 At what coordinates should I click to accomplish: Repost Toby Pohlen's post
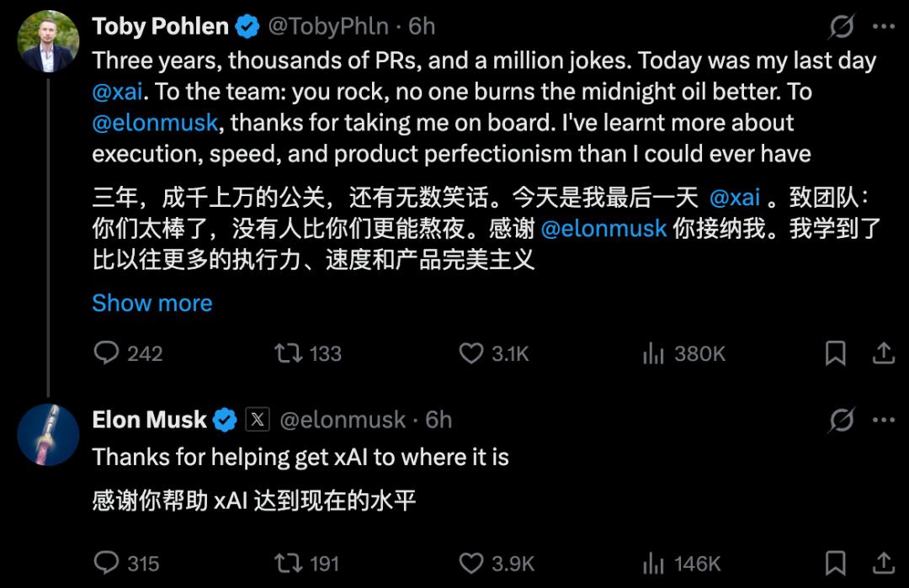tap(288, 353)
